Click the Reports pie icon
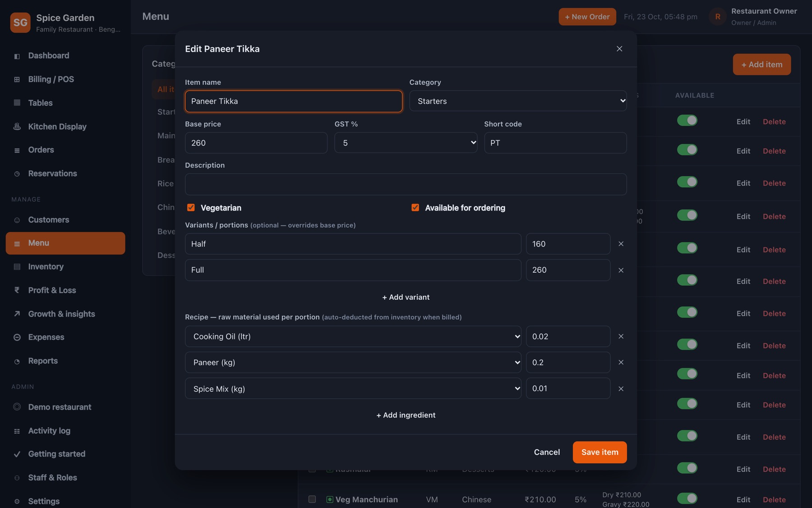Image resolution: width=812 pixels, height=508 pixels. (17, 361)
